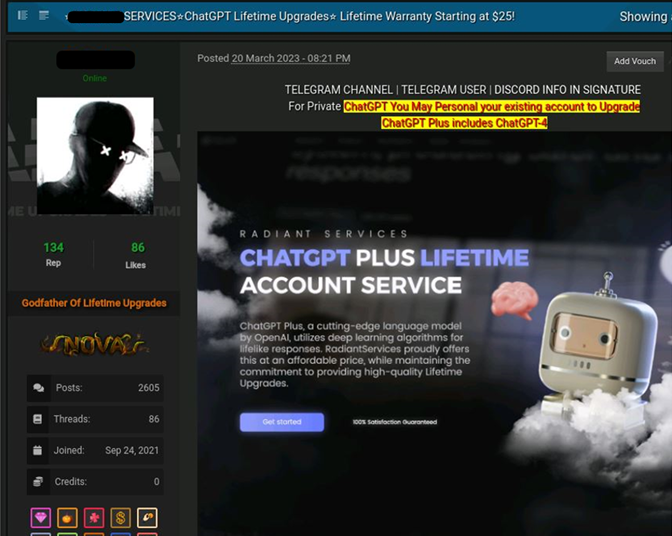Click the Get started button in banner
The height and width of the screenshot is (536, 672).
(x=282, y=422)
